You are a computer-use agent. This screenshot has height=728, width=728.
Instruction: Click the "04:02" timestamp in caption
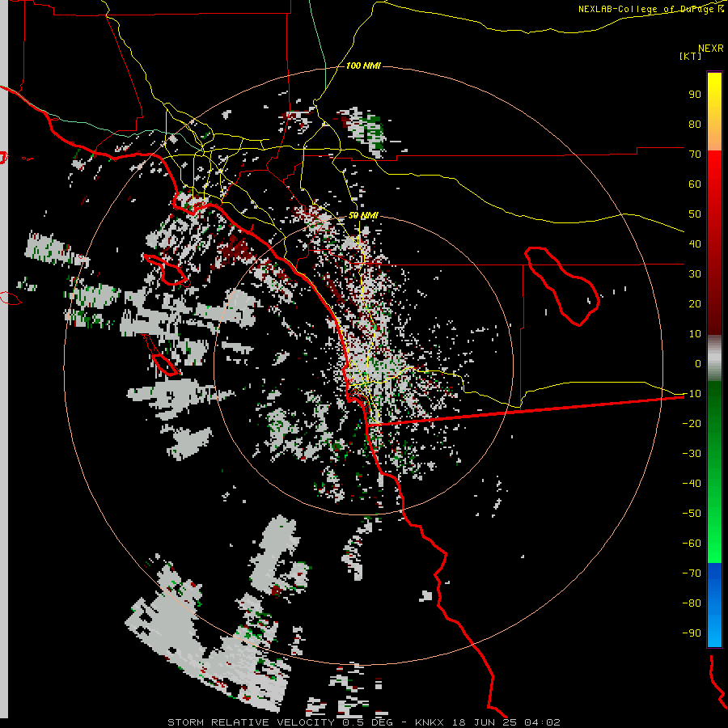542,722
